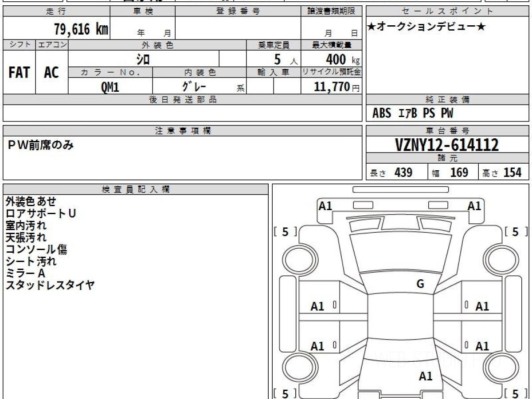Select the transmission value "FAT"

coord(19,73)
